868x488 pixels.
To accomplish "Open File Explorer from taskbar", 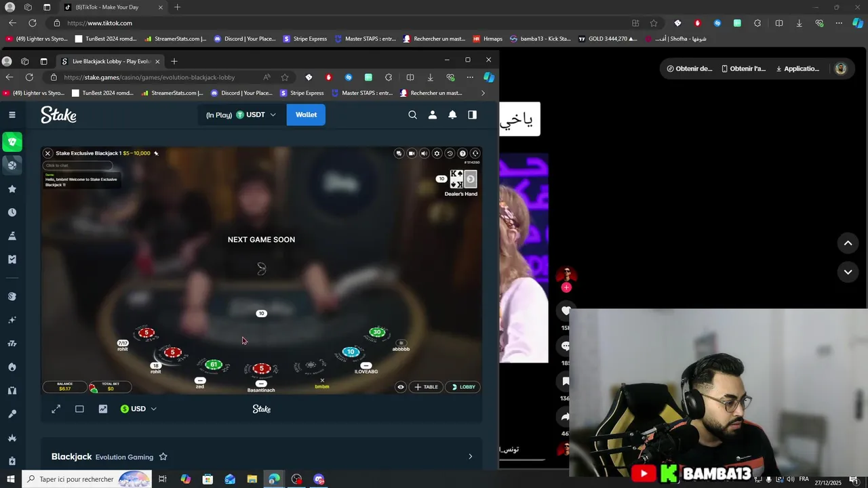I will click(252, 479).
